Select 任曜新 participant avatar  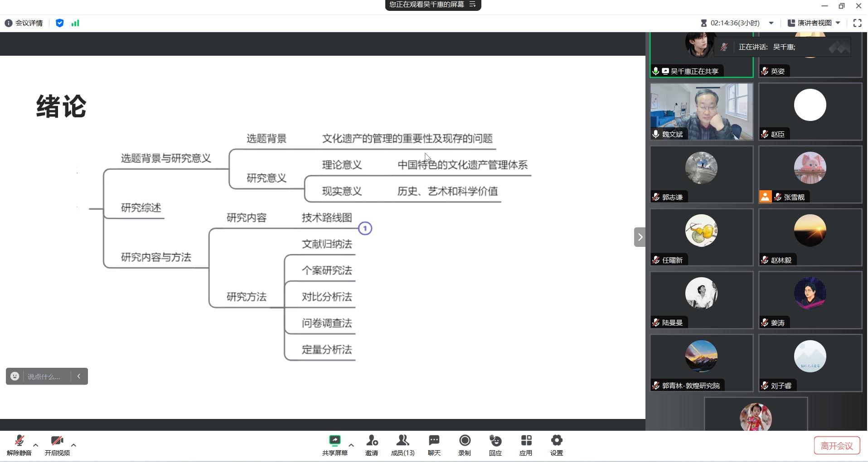[701, 231]
